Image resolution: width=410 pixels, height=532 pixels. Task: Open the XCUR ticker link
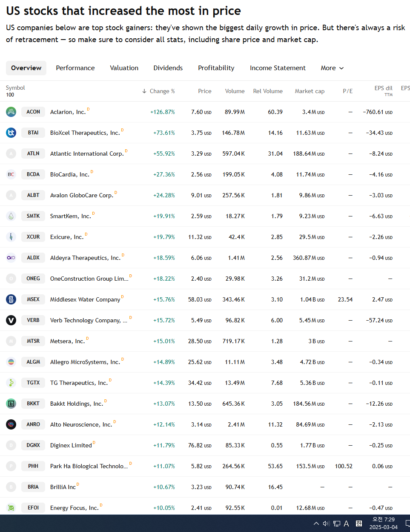tap(33, 237)
